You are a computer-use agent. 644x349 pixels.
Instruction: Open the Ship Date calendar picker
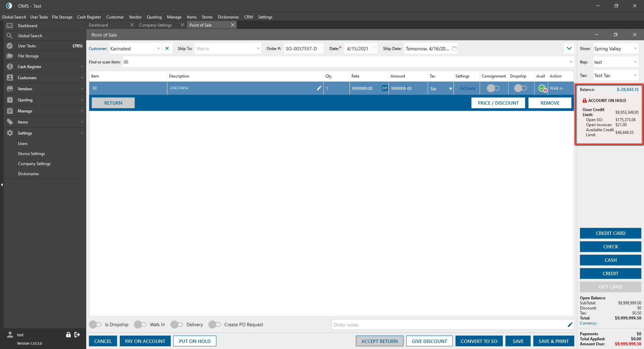point(454,49)
